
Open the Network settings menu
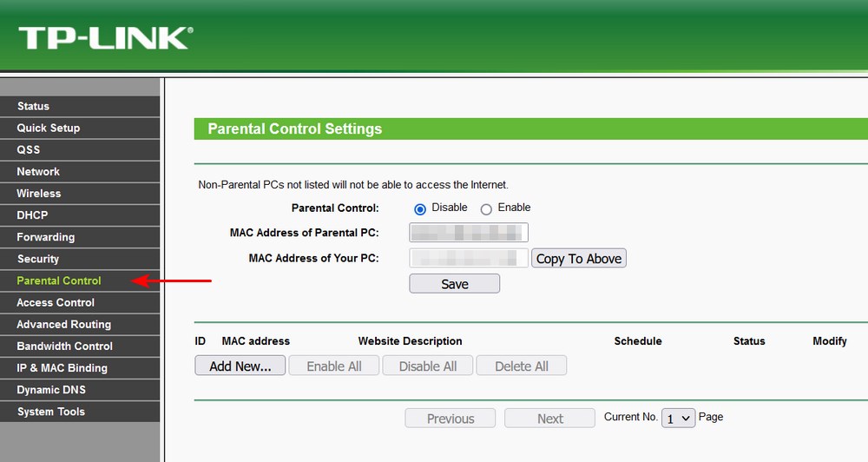coord(80,172)
